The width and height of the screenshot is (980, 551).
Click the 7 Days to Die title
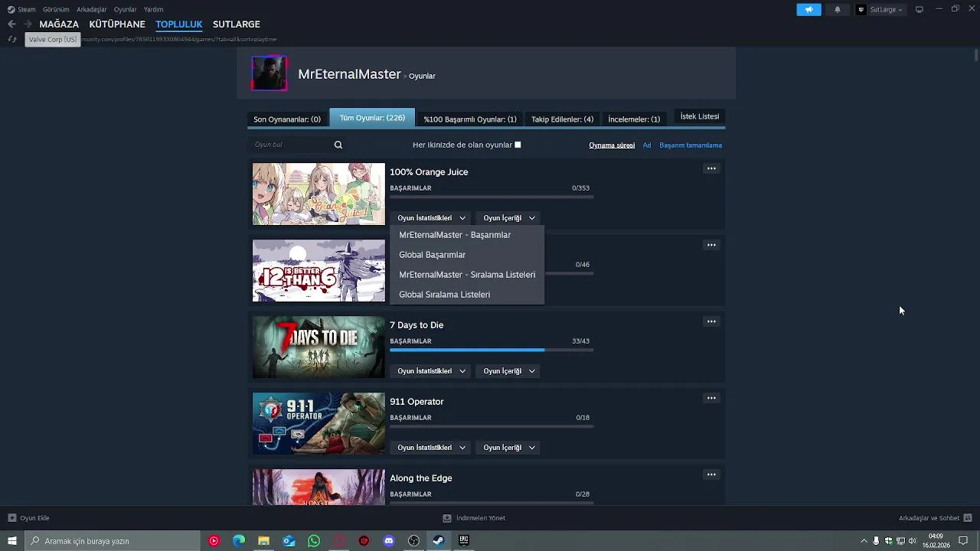[416, 325]
